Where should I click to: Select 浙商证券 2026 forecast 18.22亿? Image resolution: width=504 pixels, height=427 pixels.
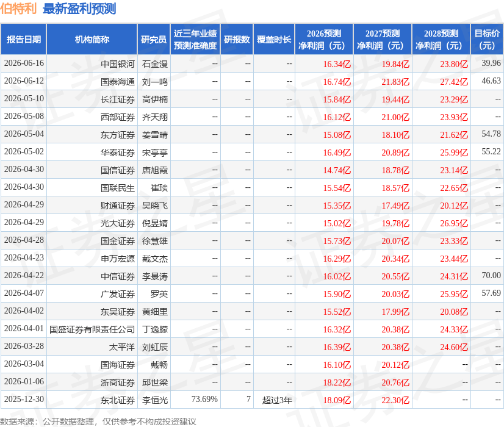coord(337,382)
